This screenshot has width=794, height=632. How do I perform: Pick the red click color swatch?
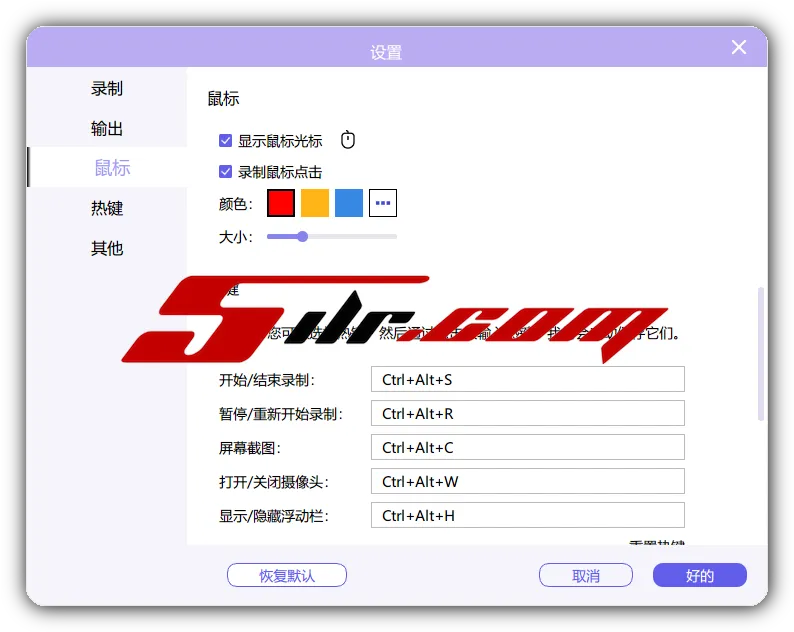pyautogui.click(x=281, y=203)
